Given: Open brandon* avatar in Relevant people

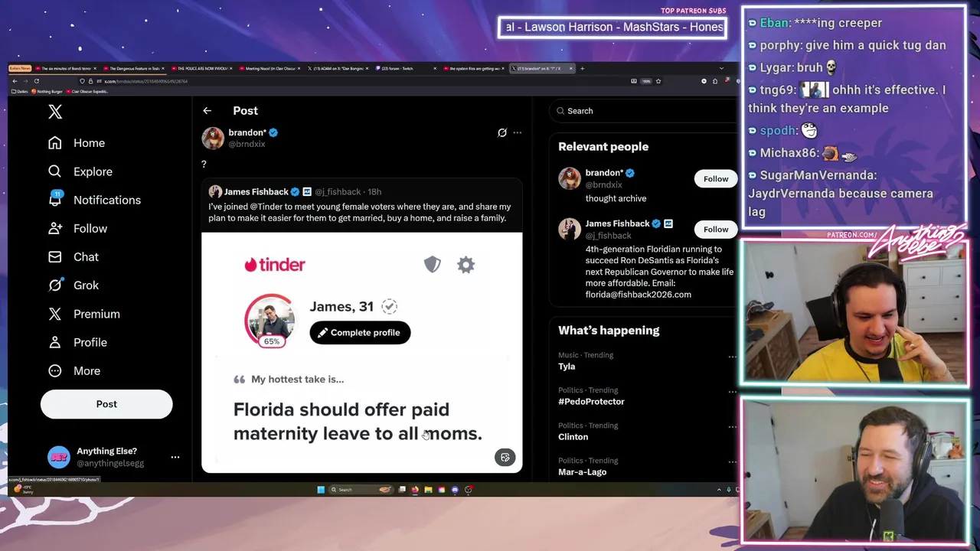Looking at the screenshot, I should [x=570, y=178].
